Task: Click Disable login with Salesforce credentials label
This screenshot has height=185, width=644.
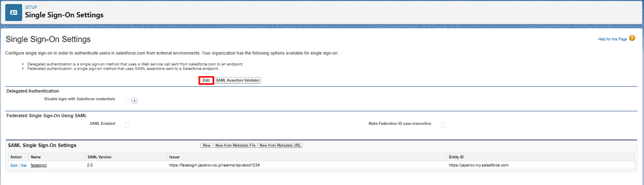Action: pyautogui.click(x=79, y=99)
